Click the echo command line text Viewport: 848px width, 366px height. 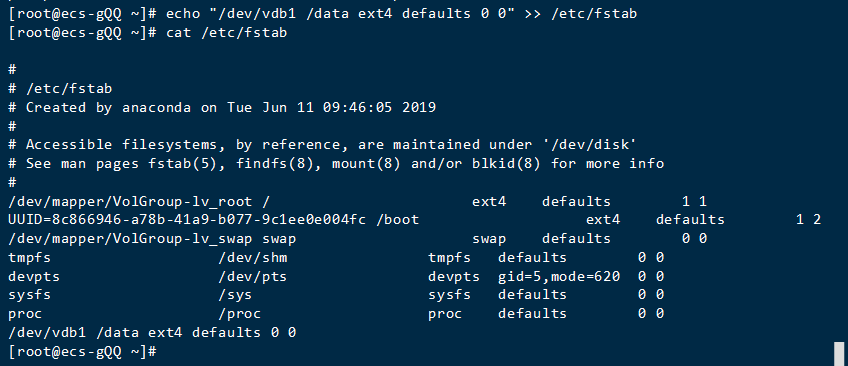click(x=401, y=14)
